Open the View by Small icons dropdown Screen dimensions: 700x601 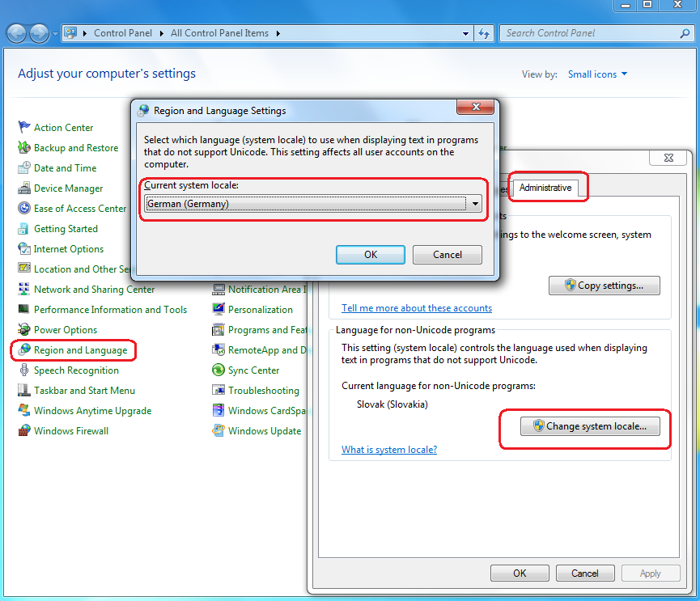[597, 74]
